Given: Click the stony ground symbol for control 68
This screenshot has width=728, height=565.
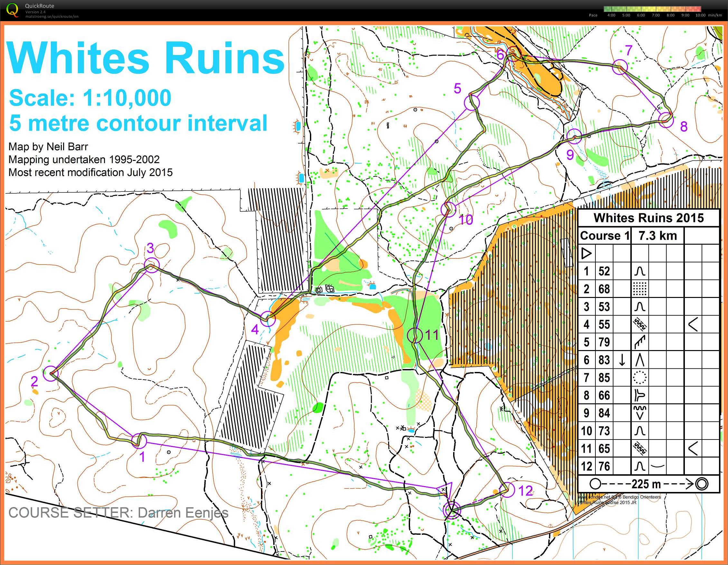Looking at the screenshot, I should pos(640,289).
